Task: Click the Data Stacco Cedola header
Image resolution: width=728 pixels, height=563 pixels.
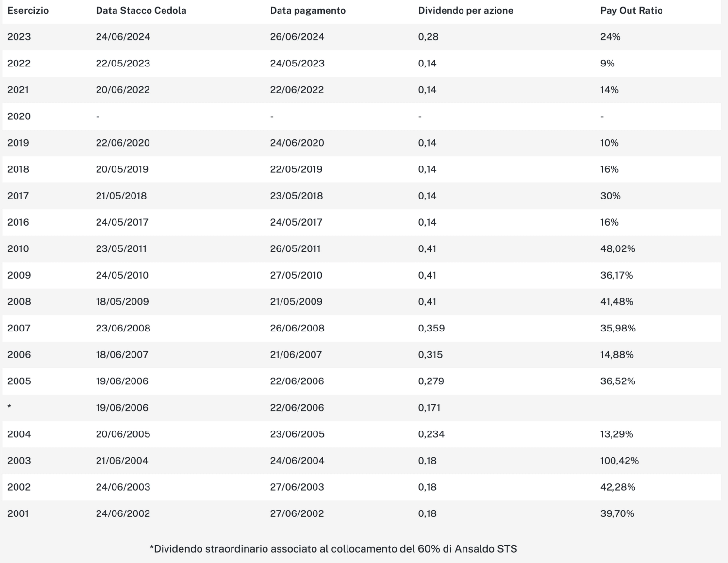Action: (141, 11)
